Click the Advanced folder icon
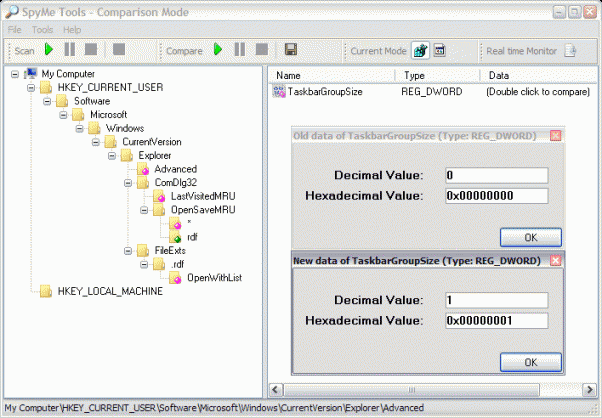The height and width of the screenshot is (418, 602). tap(143, 169)
